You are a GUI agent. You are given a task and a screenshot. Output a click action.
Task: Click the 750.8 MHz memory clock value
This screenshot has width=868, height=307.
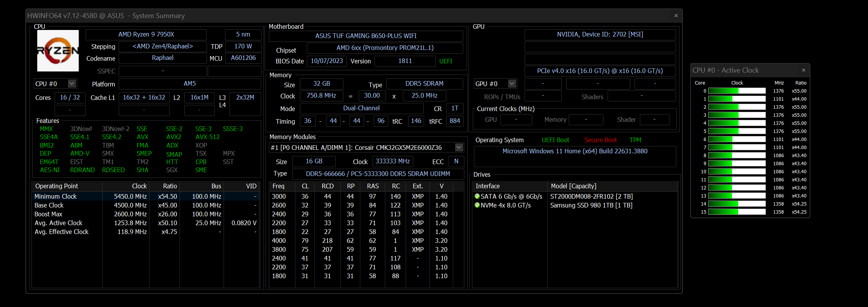[321, 96]
